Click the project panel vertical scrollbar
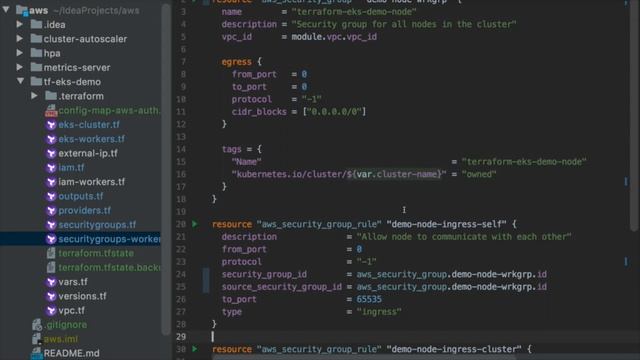 click(x=166, y=169)
